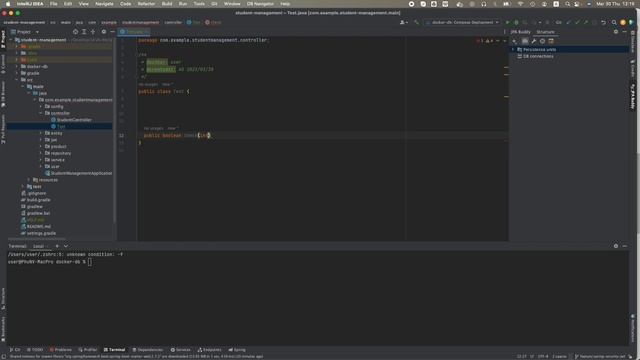Open the Terminal panel gear settings
This screenshot has width=640, height=360.
(616, 246)
